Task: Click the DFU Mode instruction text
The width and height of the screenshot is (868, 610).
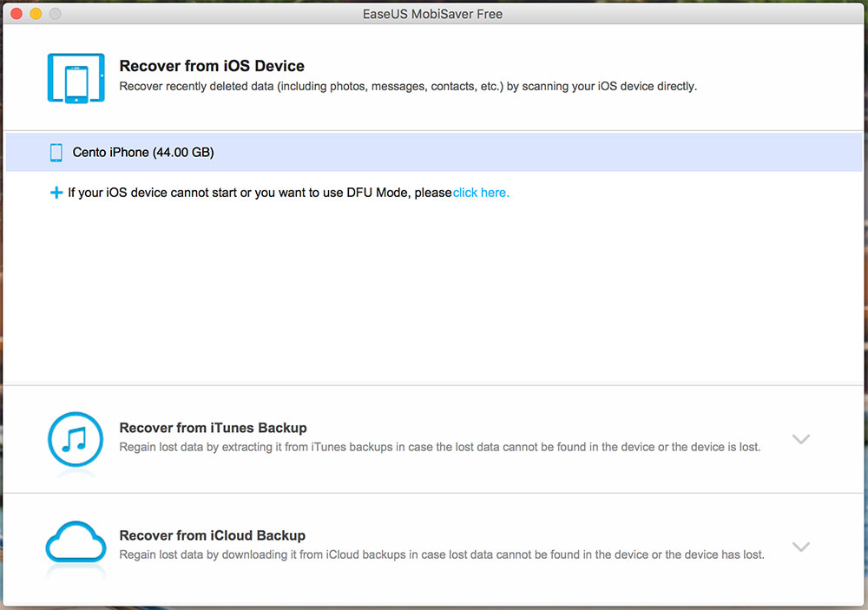Action: tap(260, 193)
